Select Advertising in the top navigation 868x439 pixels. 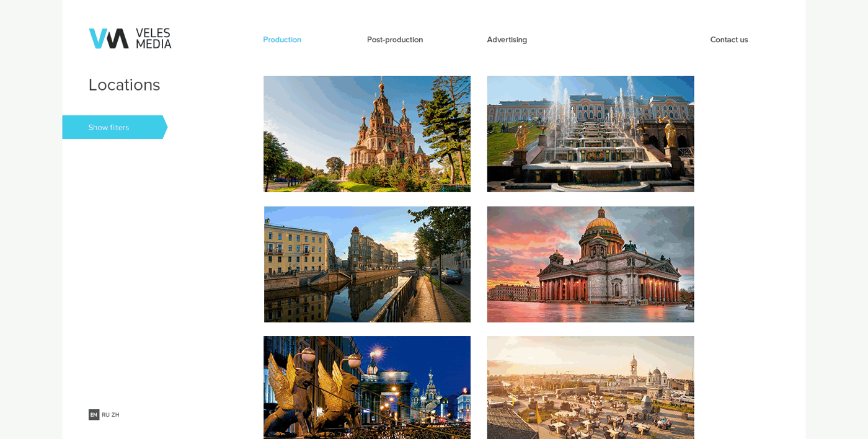507,40
